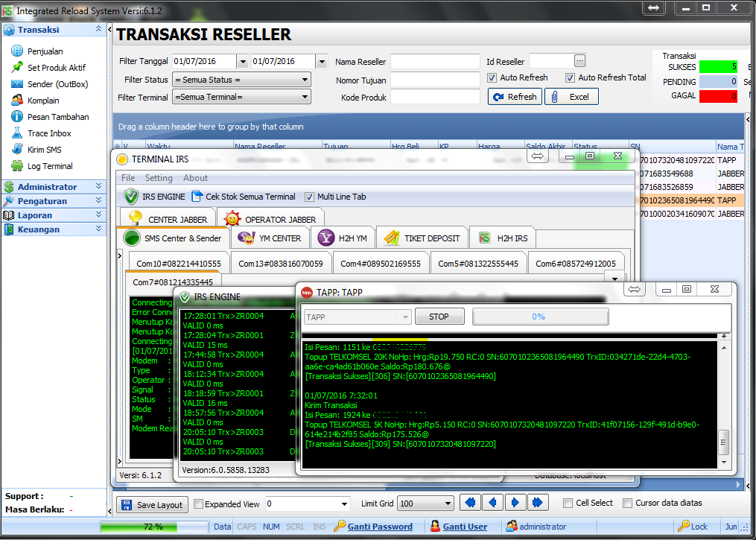This screenshot has height=540, width=756.
Task: Toggle Multi Line Tab checkbox
Action: (309, 197)
